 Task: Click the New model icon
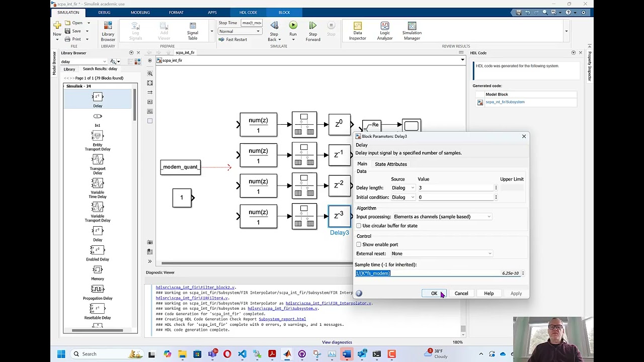pos(57,25)
